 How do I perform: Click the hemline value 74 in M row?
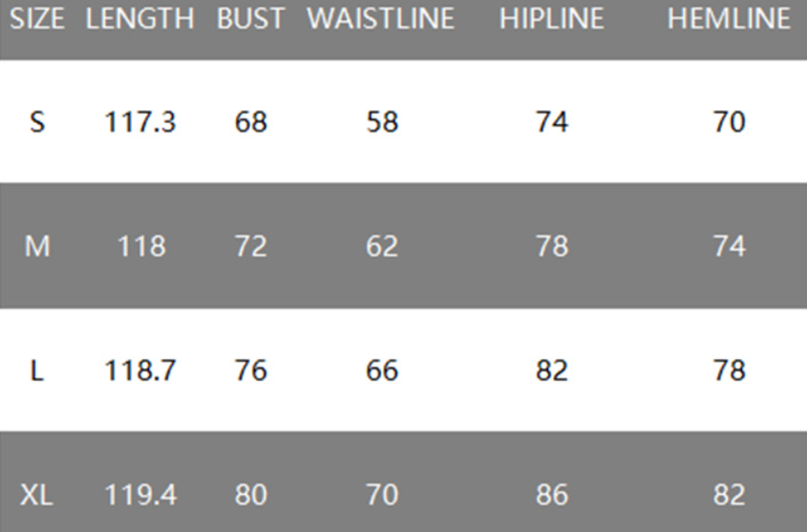point(729,246)
